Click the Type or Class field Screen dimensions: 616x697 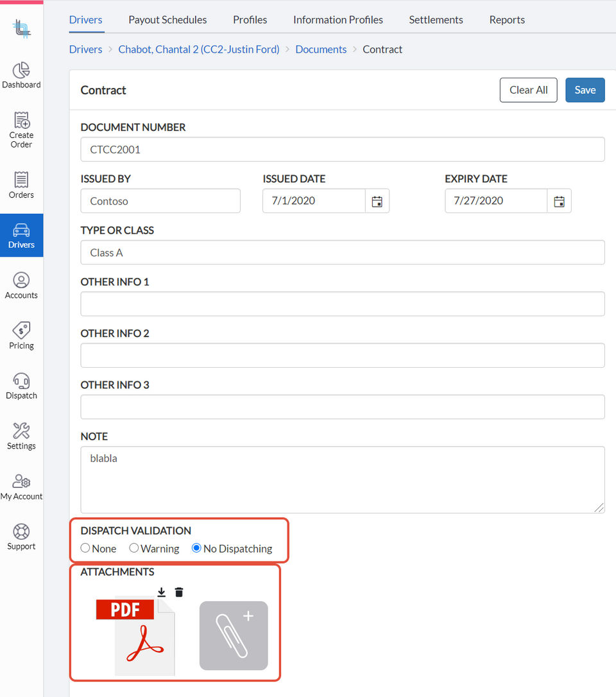pos(343,252)
